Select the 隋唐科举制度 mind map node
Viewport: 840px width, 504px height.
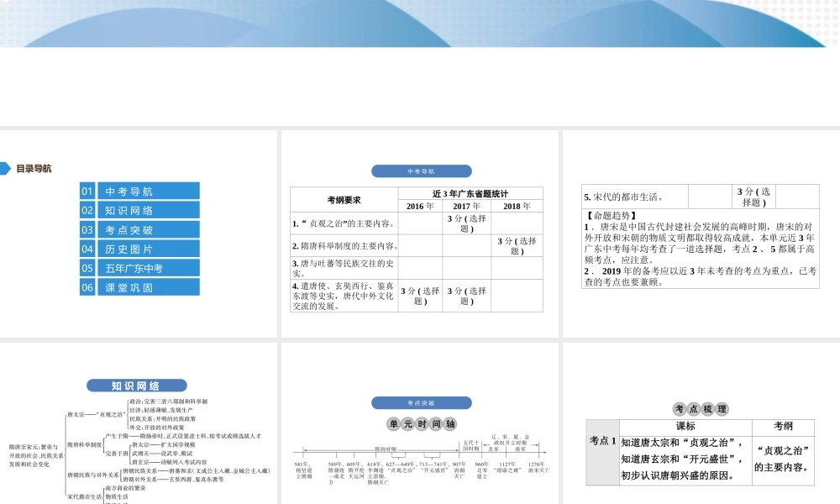[x=84, y=445]
